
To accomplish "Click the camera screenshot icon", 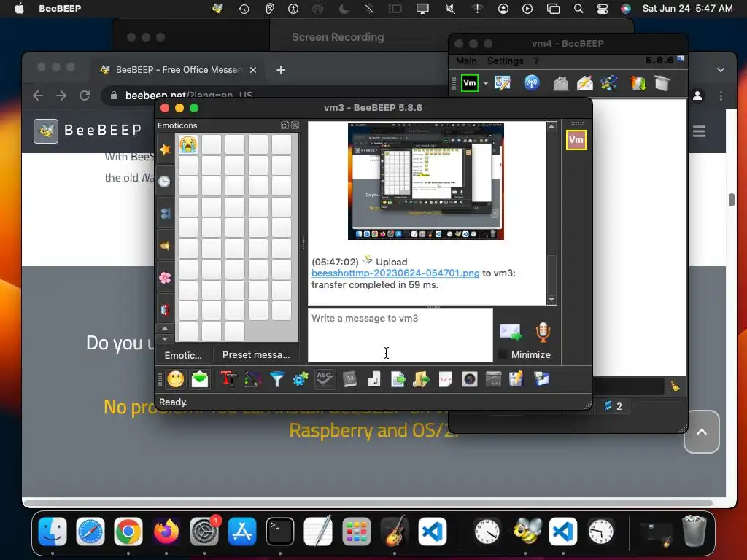I will (470, 379).
